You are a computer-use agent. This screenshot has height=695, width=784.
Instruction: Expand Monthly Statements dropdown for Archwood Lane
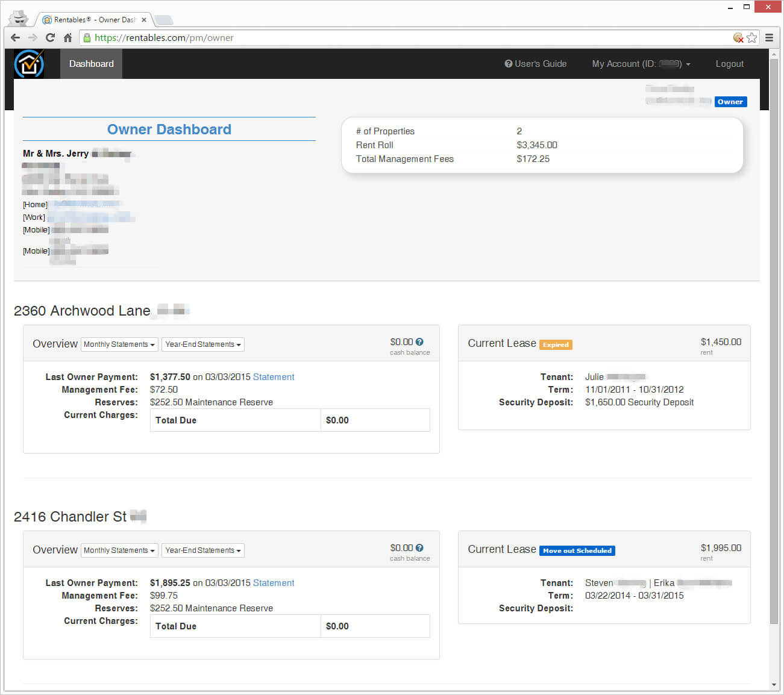119,344
